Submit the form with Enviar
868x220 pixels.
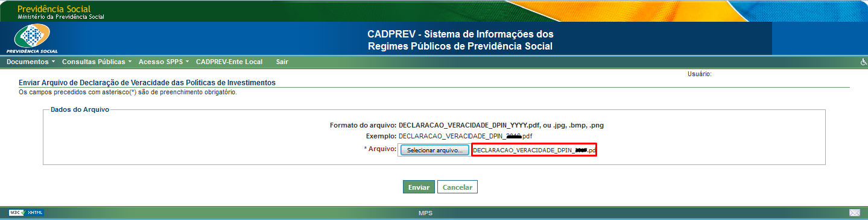point(419,187)
